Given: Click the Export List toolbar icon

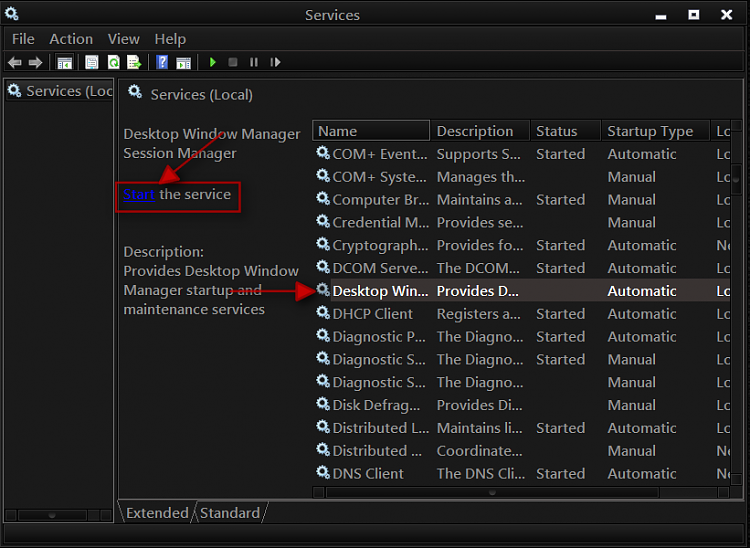Looking at the screenshot, I should pyautogui.click(x=134, y=62).
